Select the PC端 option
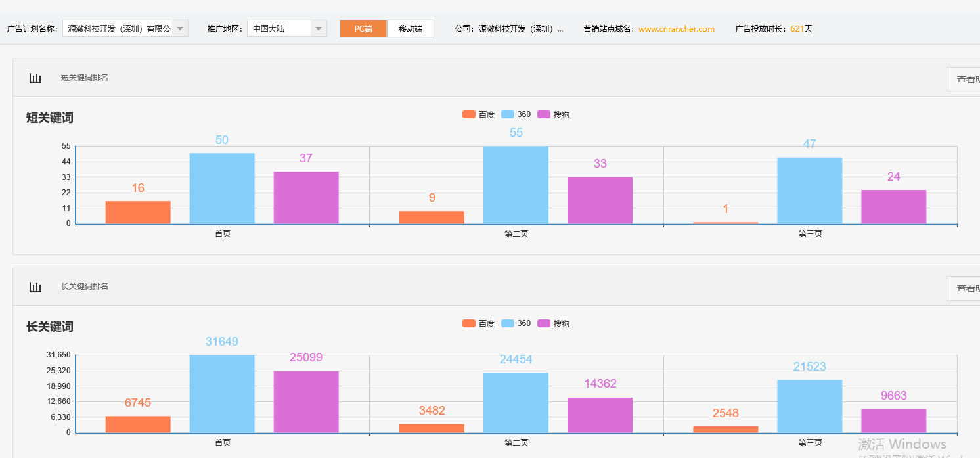This screenshot has width=980, height=458. (363, 28)
